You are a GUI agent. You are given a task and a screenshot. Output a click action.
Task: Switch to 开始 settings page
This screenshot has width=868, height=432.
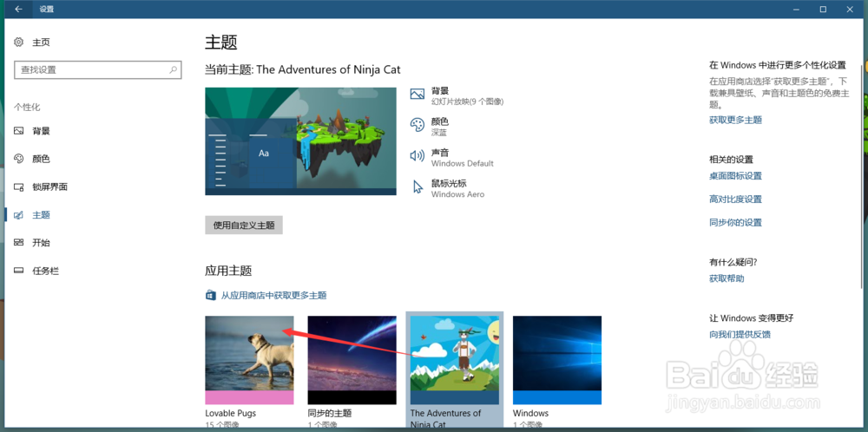42,242
